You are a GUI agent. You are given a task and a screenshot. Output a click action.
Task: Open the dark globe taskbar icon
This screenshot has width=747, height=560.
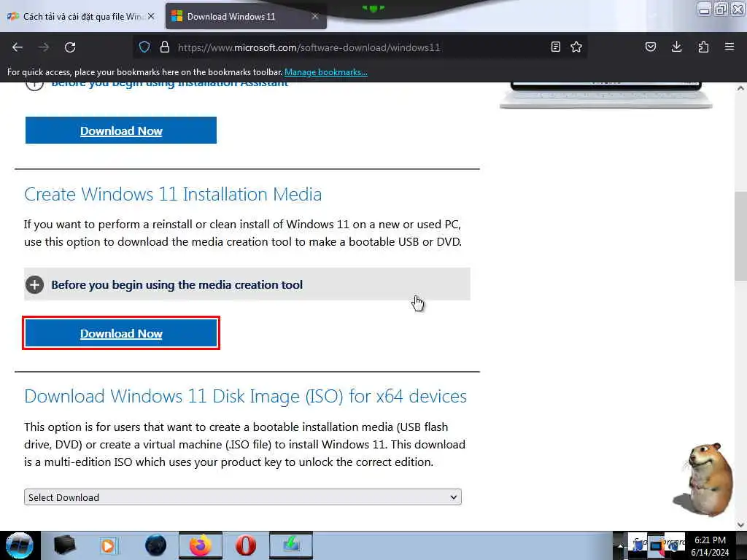coord(155,545)
